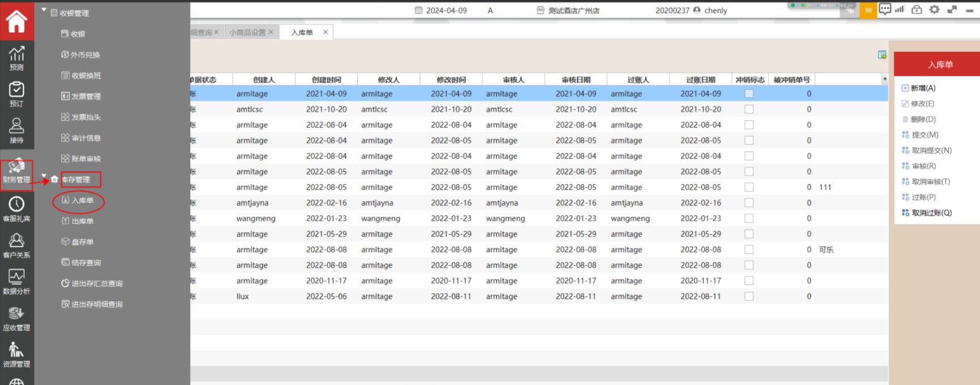The width and height of the screenshot is (980, 385).
Task: Open settings via the gear icon
Action: pos(934,10)
